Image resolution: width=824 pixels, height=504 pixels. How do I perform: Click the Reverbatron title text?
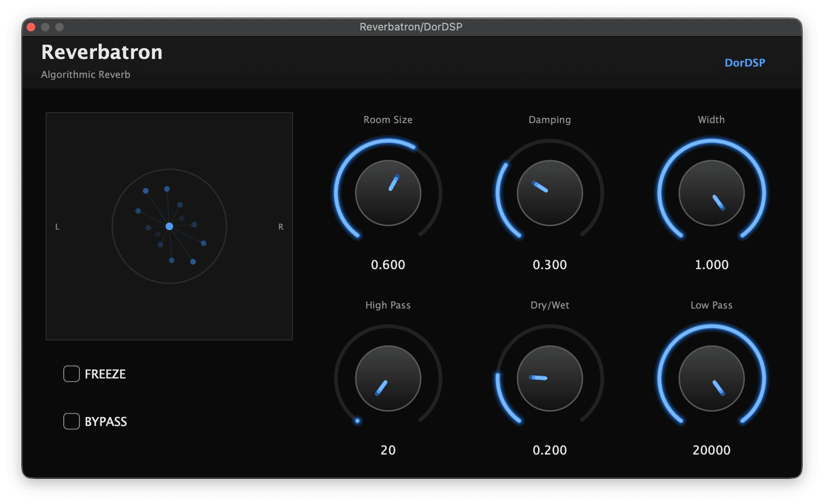[101, 52]
